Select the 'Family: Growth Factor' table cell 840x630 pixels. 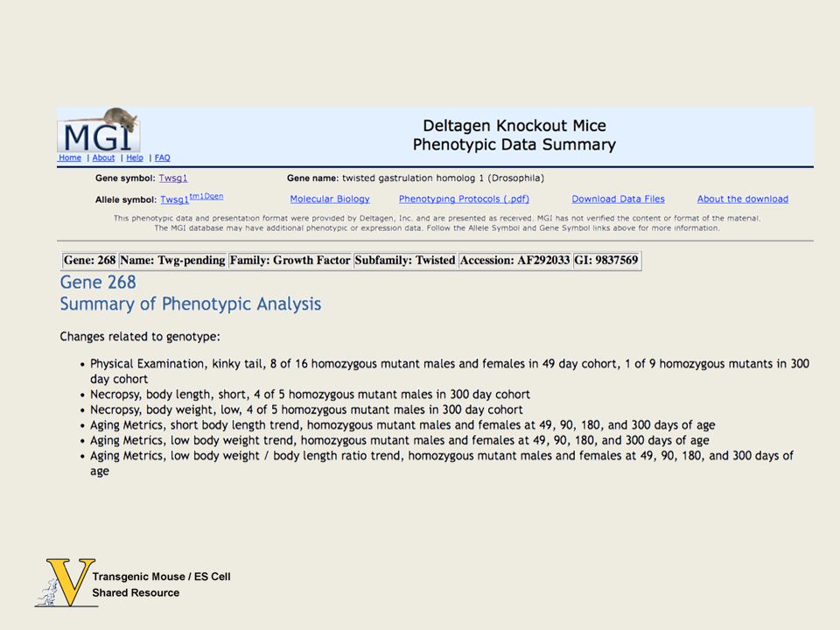pyautogui.click(x=290, y=261)
